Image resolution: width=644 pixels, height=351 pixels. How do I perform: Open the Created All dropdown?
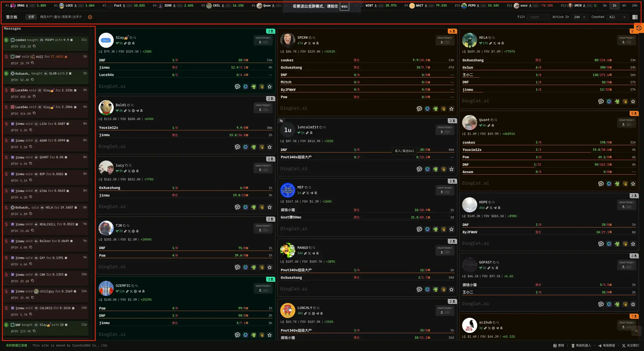617,17
